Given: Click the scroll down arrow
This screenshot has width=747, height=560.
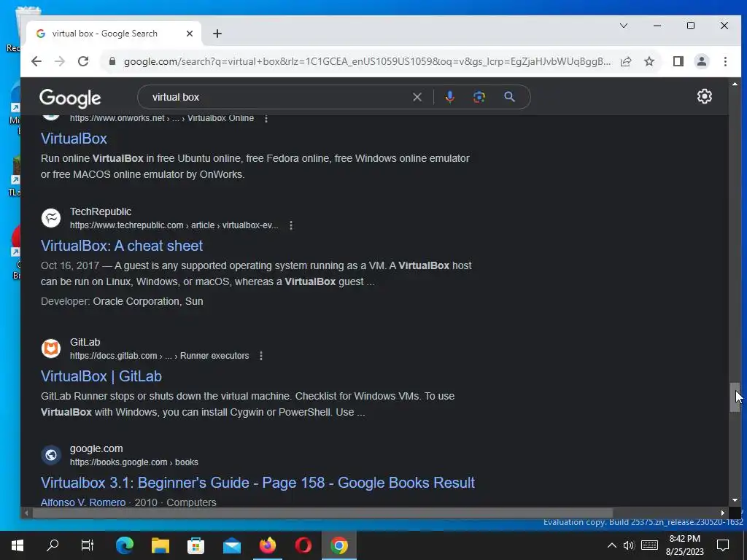Looking at the screenshot, I should click(x=735, y=500).
